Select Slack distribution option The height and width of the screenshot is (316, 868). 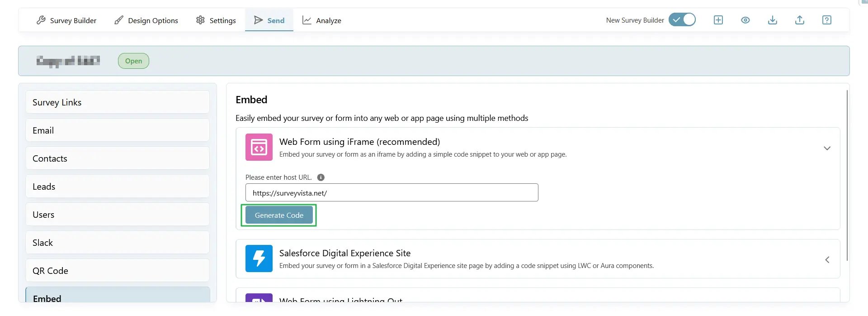(x=118, y=243)
